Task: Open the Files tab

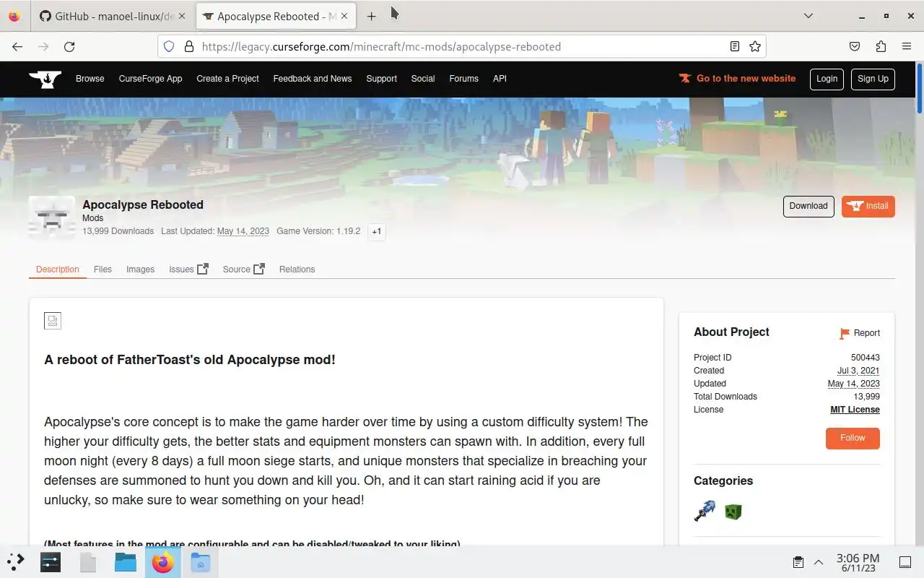Action: tap(103, 269)
